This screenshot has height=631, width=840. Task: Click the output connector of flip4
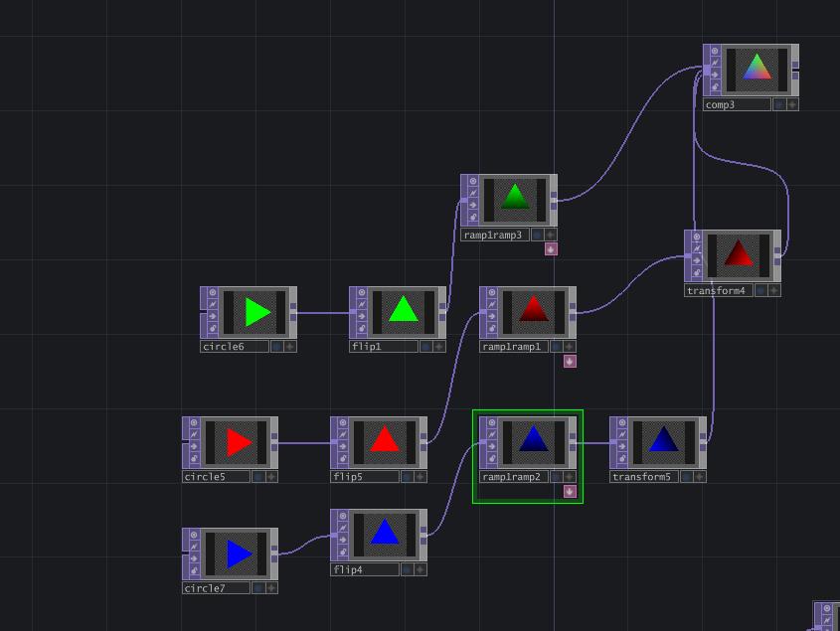tap(423, 535)
